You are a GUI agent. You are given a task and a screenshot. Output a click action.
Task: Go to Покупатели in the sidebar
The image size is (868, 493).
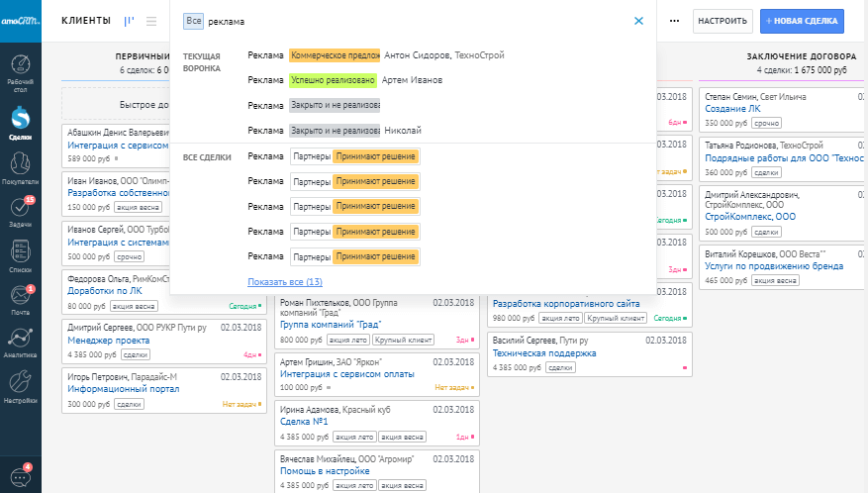(x=20, y=167)
